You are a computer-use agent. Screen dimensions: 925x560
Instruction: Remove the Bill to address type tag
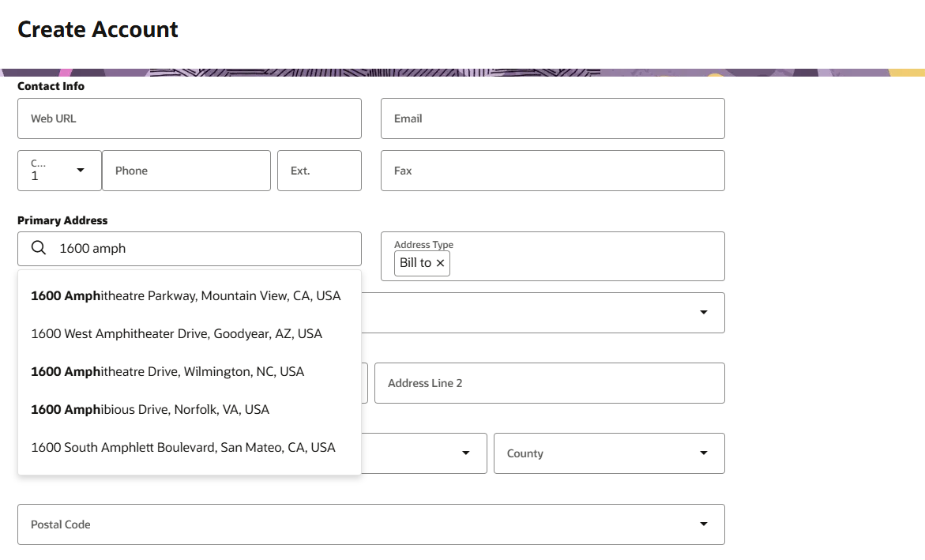pyautogui.click(x=440, y=263)
